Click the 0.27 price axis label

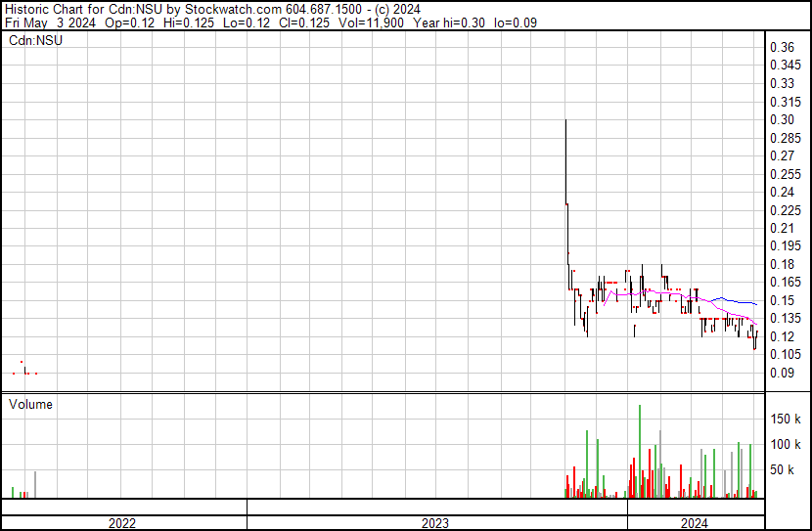click(x=782, y=155)
